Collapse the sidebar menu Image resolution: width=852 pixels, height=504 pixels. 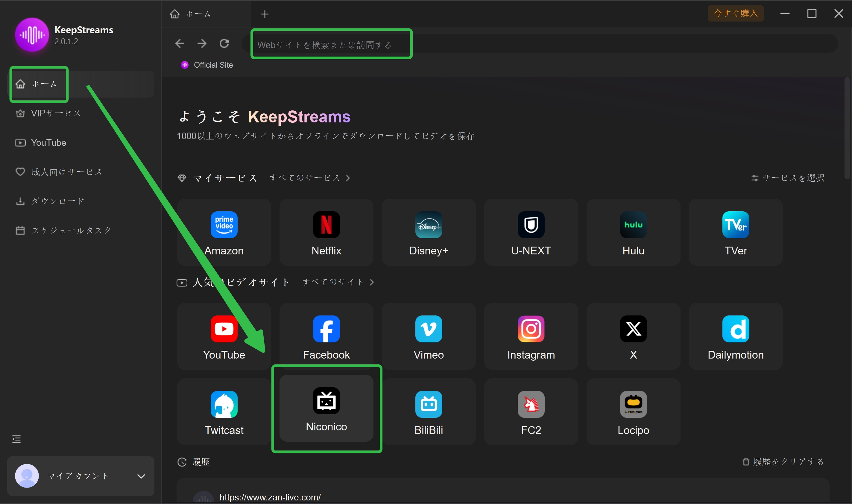pos(16,439)
